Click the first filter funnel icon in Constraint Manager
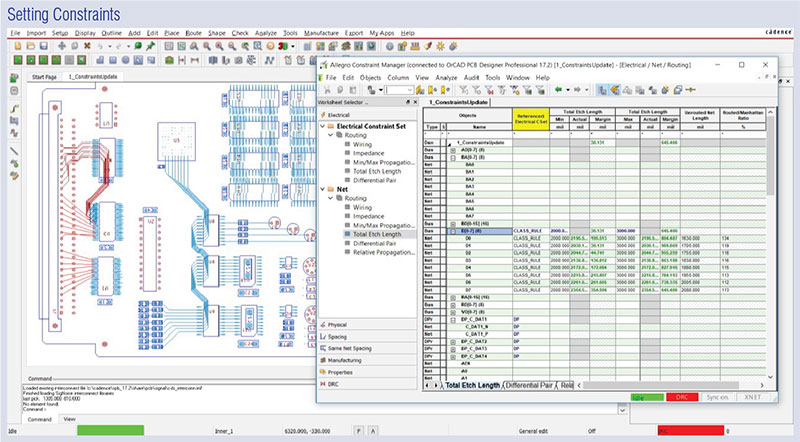 pos(463,90)
